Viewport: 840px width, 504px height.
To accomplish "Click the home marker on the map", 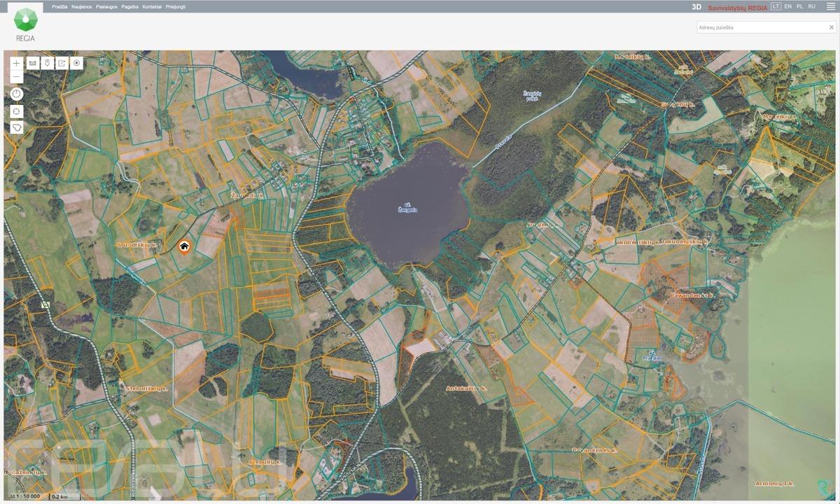I will point(184,246).
